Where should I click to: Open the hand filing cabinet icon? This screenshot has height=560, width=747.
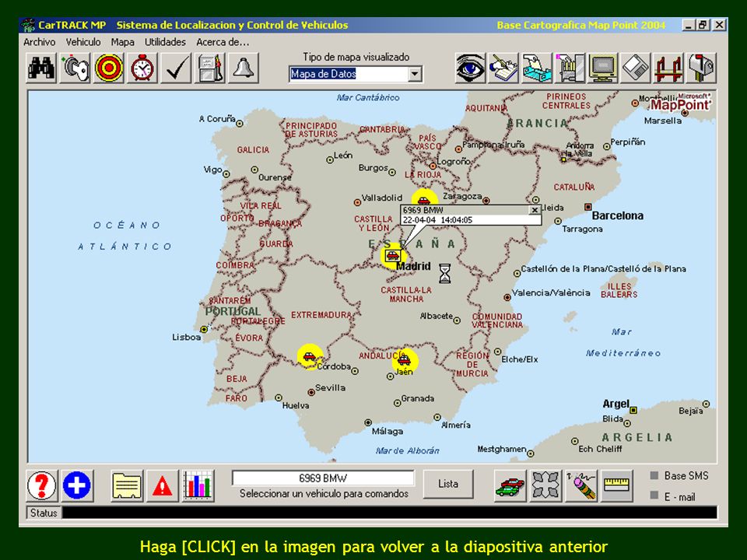[570, 68]
